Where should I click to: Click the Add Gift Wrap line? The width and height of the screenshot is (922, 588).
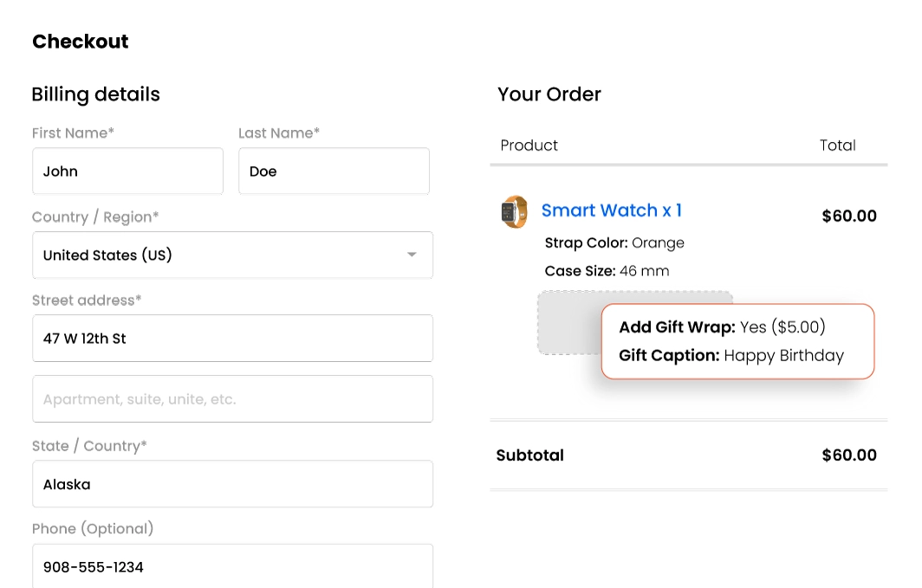[722, 327]
